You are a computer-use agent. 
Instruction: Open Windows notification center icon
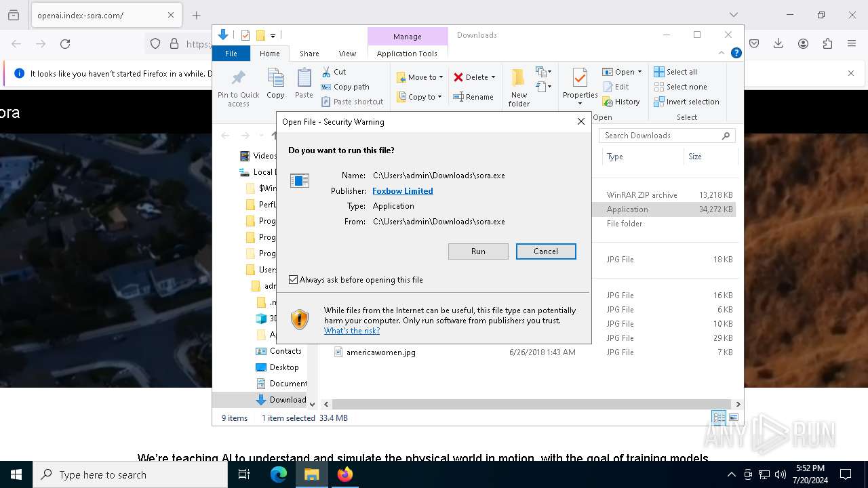[846, 474]
